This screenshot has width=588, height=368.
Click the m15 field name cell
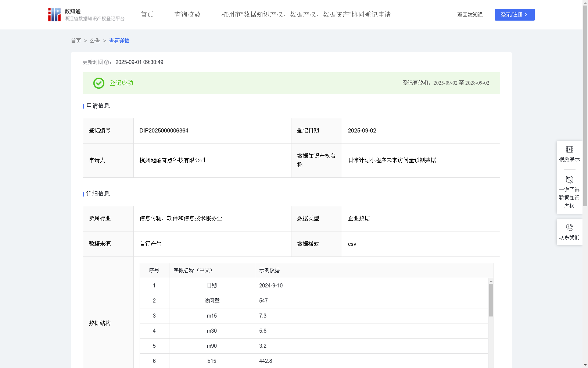tap(212, 316)
